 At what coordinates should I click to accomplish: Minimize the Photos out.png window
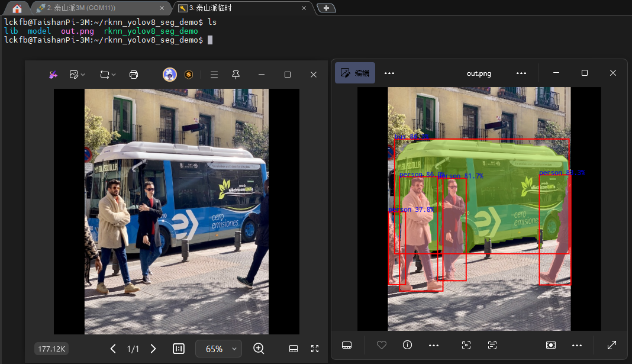[x=556, y=73]
